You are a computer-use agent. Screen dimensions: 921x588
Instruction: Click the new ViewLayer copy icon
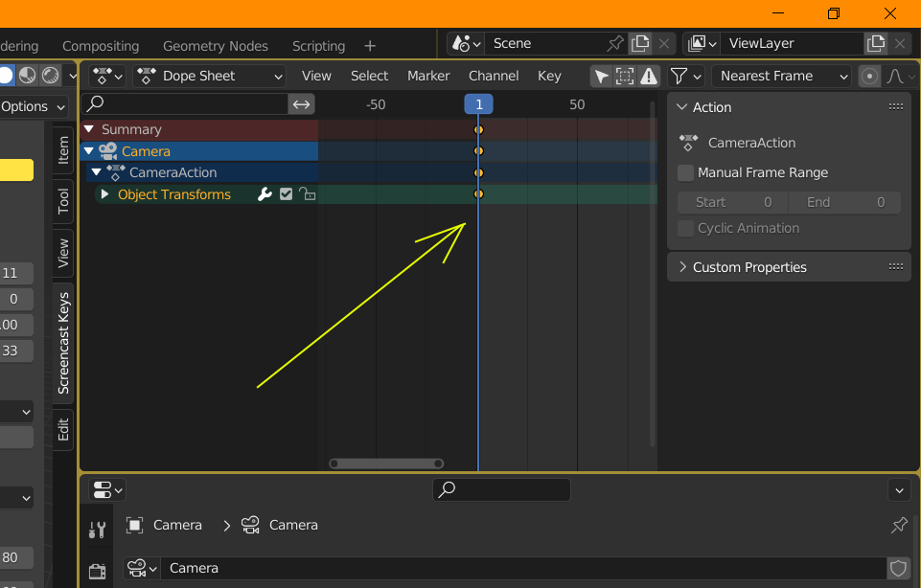tap(875, 43)
